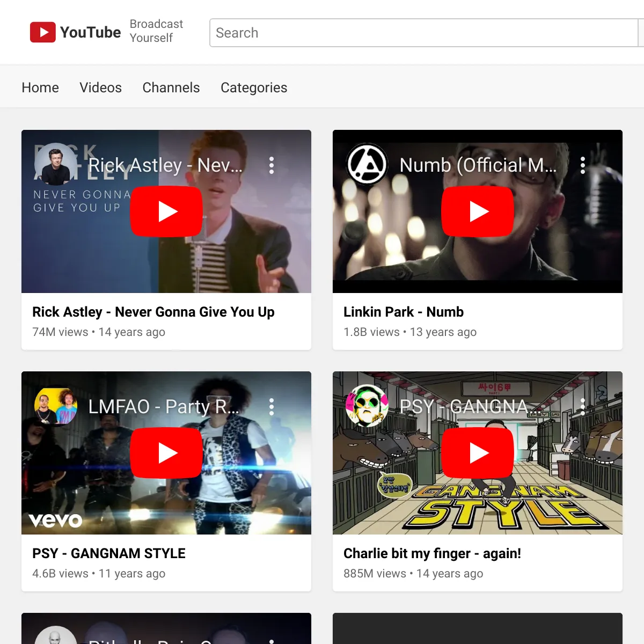
Task: Click '74M views • 14 years ago' text
Action: click(99, 332)
